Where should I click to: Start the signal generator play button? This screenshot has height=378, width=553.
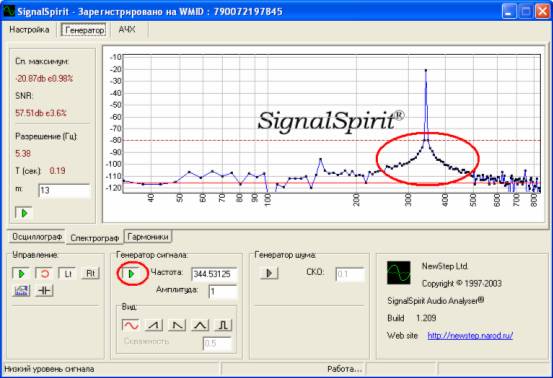coord(132,274)
